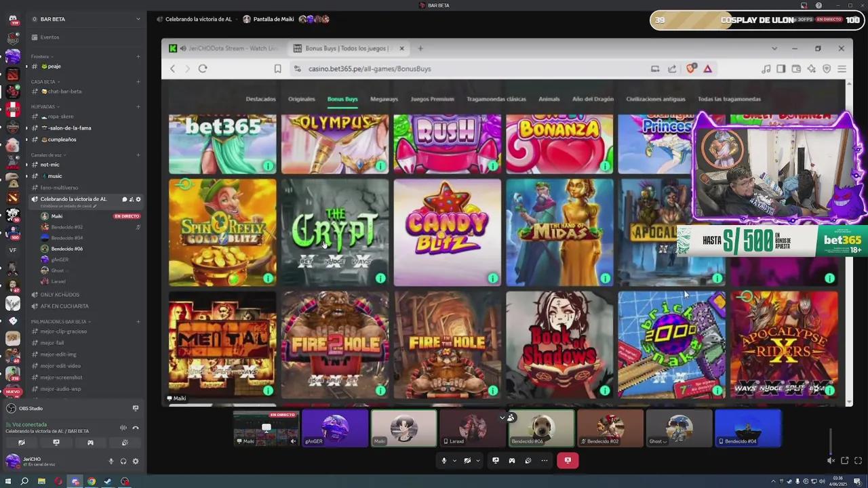Open channel settings gear for Celebrando la victoria
868x488 pixels.
pyautogui.click(x=138, y=199)
